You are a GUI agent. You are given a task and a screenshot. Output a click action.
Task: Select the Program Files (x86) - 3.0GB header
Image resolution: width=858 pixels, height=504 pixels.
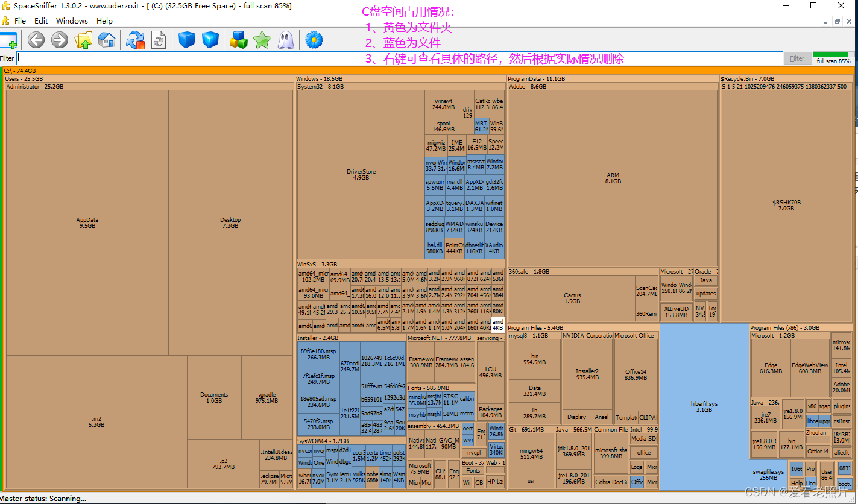(801, 328)
